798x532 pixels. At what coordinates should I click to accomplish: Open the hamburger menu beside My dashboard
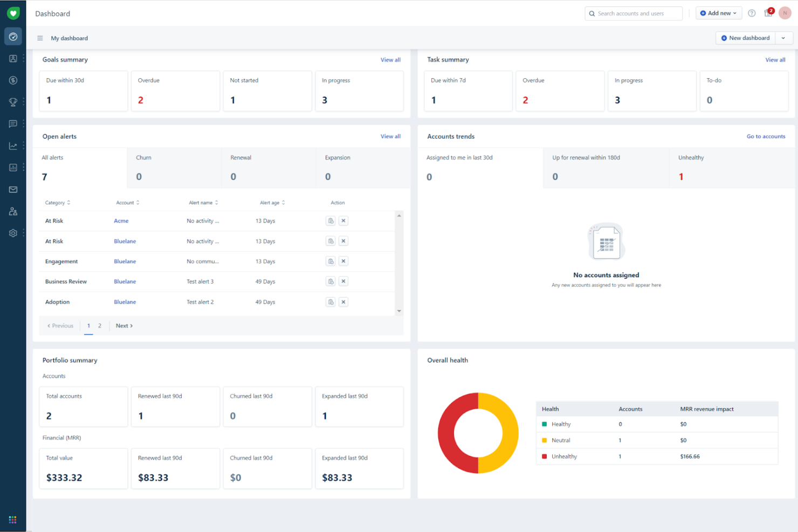pyautogui.click(x=40, y=38)
